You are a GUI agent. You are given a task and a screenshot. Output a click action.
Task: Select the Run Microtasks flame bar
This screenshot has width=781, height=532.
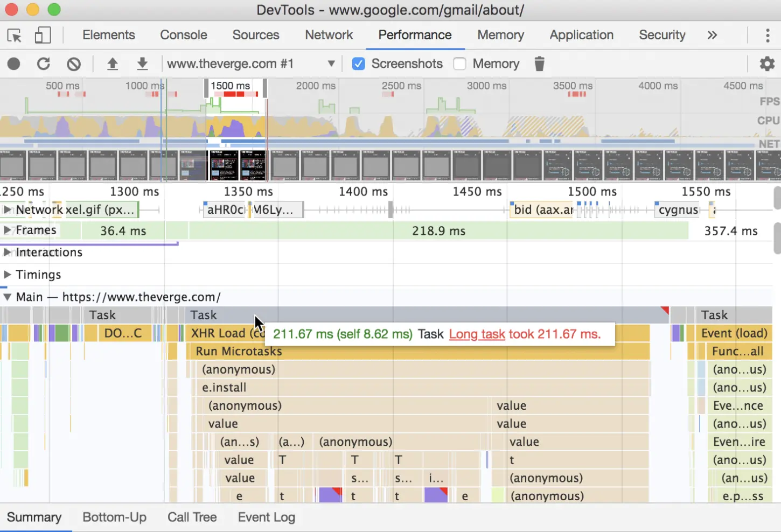tap(418, 352)
